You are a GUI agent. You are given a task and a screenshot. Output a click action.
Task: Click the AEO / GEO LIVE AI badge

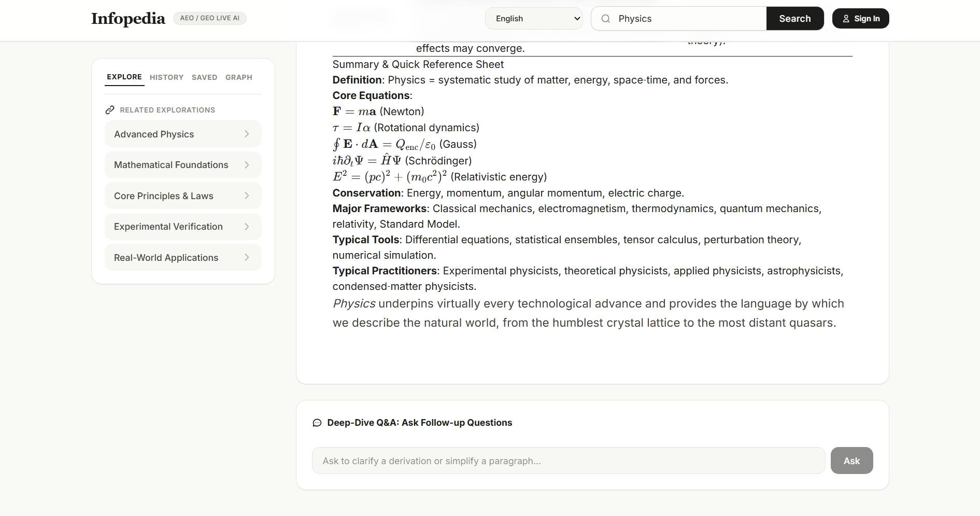click(209, 18)
